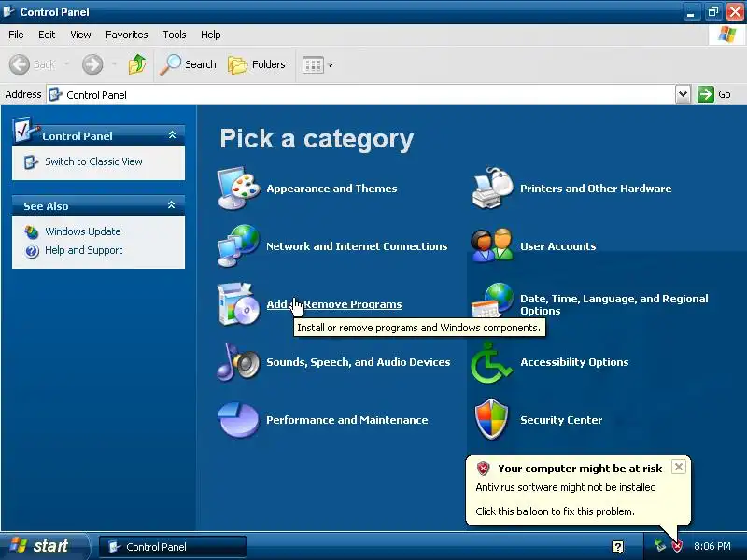Viewport: 747px width, 560px height.
Task: Click the Date, Time, Language globe-calendar icon
Action: point(493,300)
